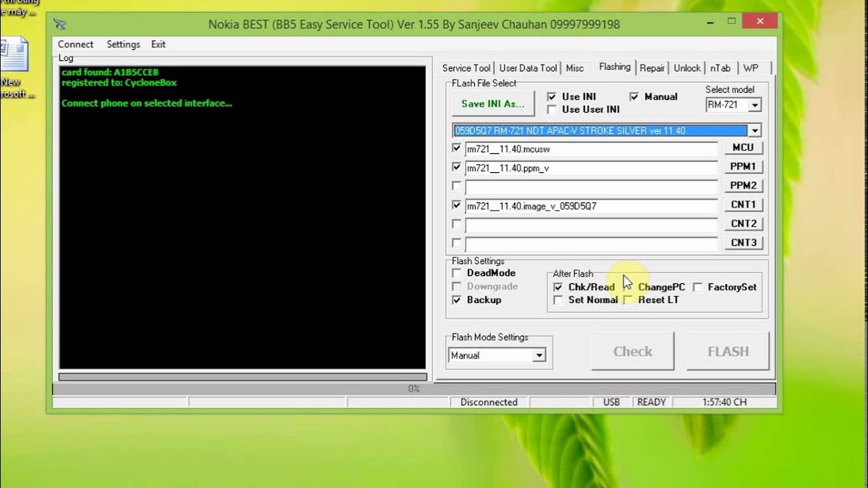Toggle the Manual checkbox near Select model
Screen dimensions: 868x488
pos(634,97)
